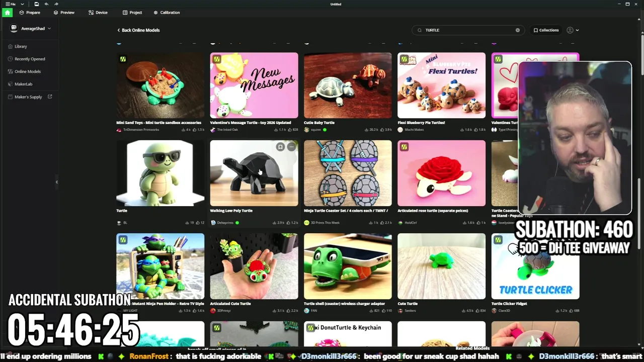Expand the AverageShad account dropdown
644x362 pixels.
coord(49,29)
